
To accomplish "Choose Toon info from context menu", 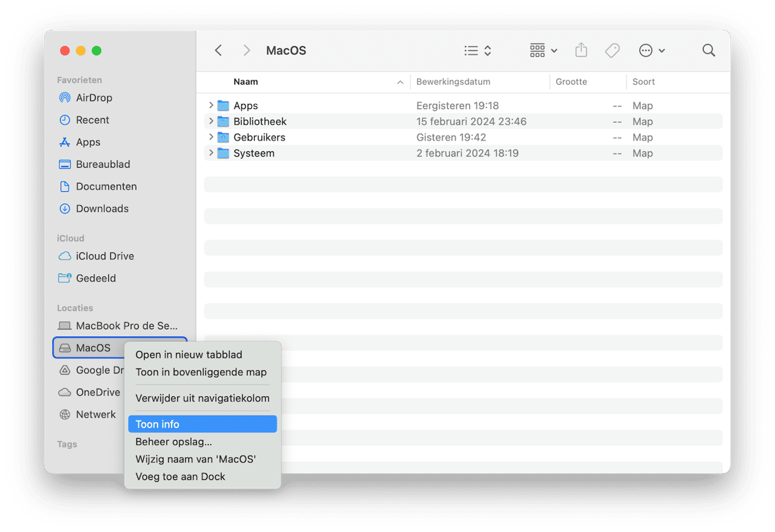I will (202, 424).
